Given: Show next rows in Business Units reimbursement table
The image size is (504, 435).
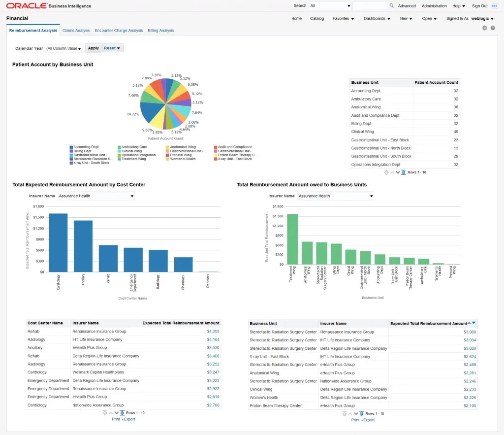Looking at the screenshot, I should tap(356, 414).
